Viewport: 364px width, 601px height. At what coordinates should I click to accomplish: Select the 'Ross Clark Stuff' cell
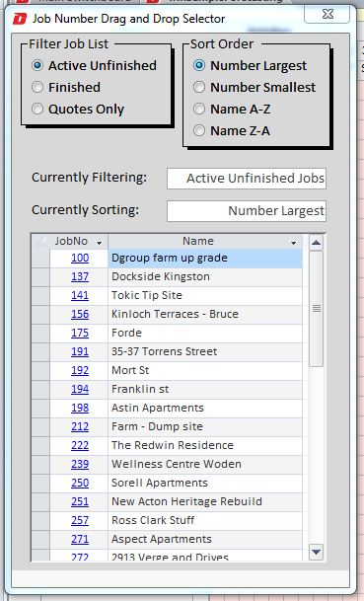pos(205,521)
